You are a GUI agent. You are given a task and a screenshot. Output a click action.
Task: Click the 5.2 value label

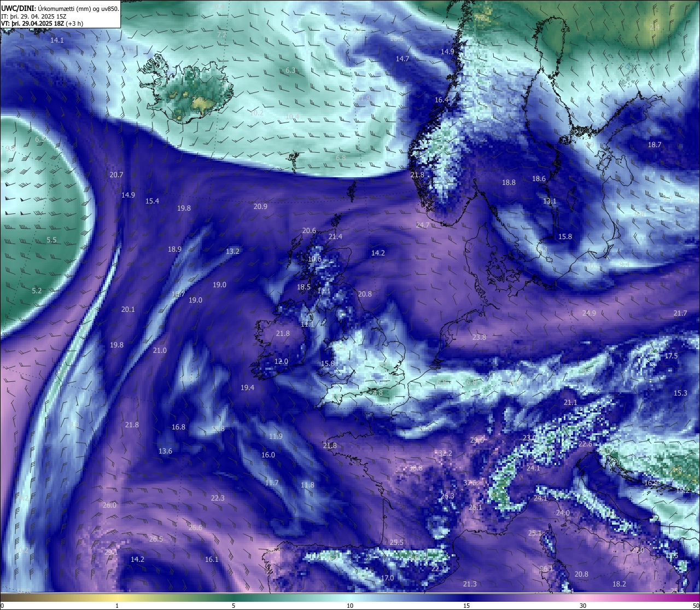(37, 291)
